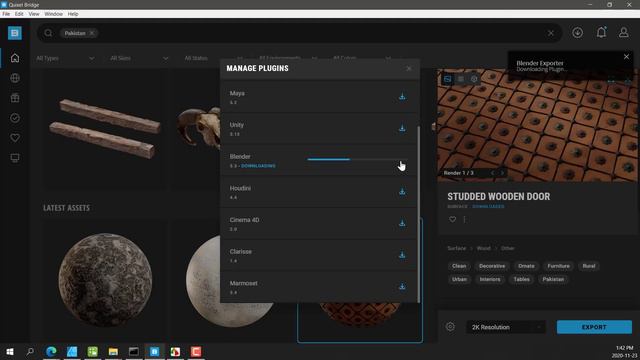This screenshot has width=640, height=360.
Task: Favorite the Studded Wooden Door asset
Action: click(x=452, y=219)
